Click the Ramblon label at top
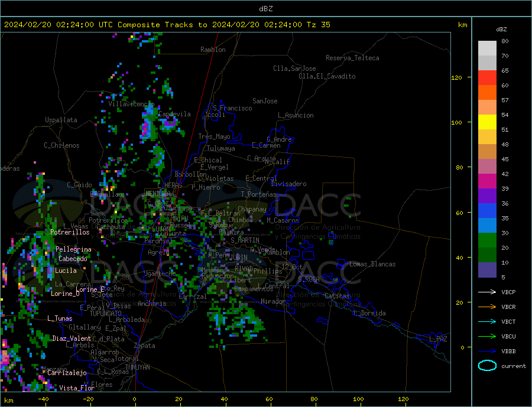Image resolution: width=532 pixels, height=407 pixels. click(x=213, y=50)
